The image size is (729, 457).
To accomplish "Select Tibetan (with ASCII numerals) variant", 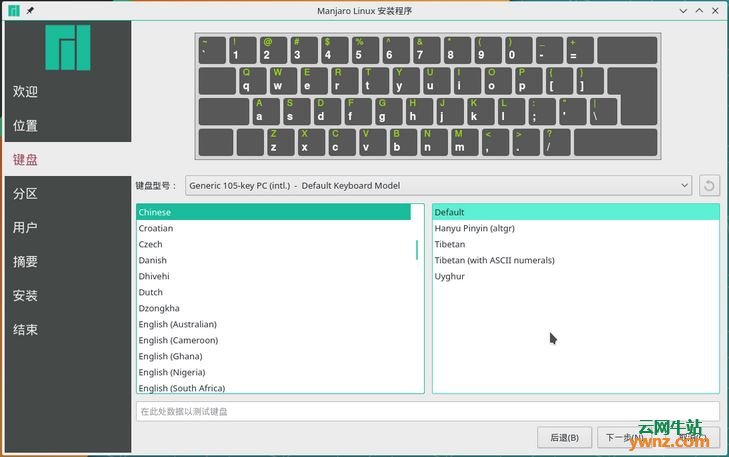I will click(576, 260).
